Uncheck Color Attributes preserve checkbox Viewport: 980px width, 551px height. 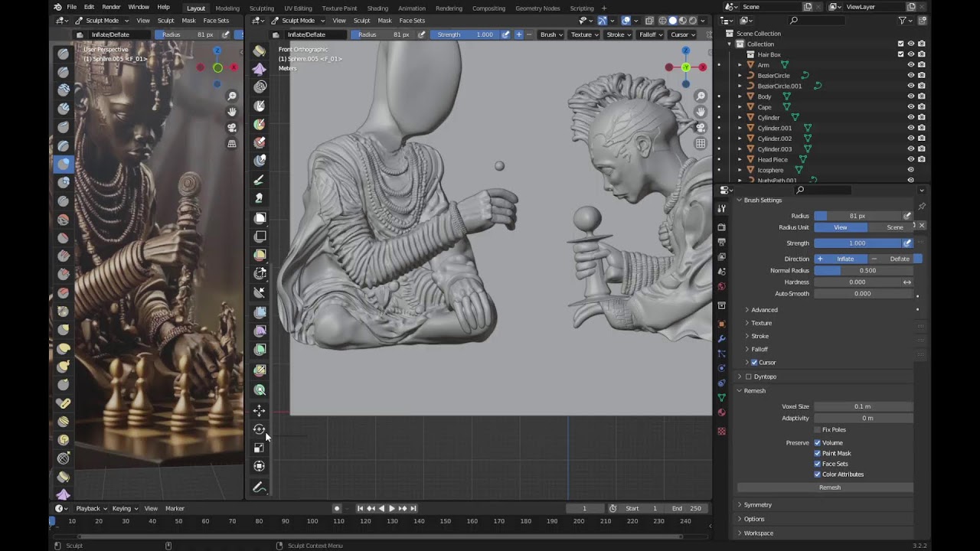tap(818, 474)
